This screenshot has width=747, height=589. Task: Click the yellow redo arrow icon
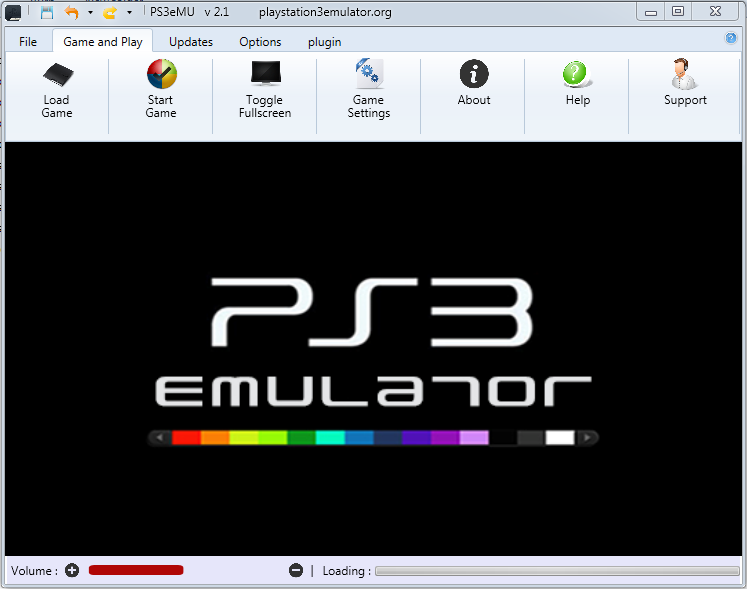pyautogui.click(x=110, y=12)
